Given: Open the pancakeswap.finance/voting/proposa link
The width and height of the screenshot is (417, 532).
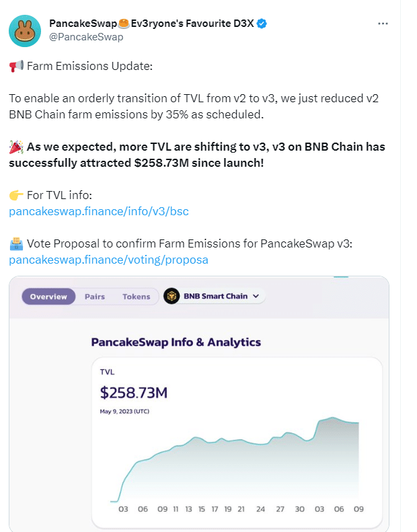Looking at the screenshot, I should tap(108, 260).
